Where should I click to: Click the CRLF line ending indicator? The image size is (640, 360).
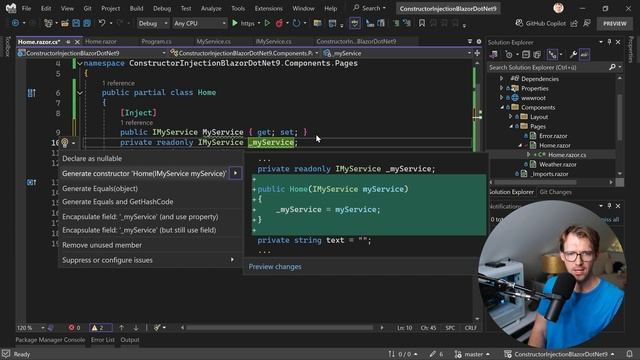(x=471, y=327)
